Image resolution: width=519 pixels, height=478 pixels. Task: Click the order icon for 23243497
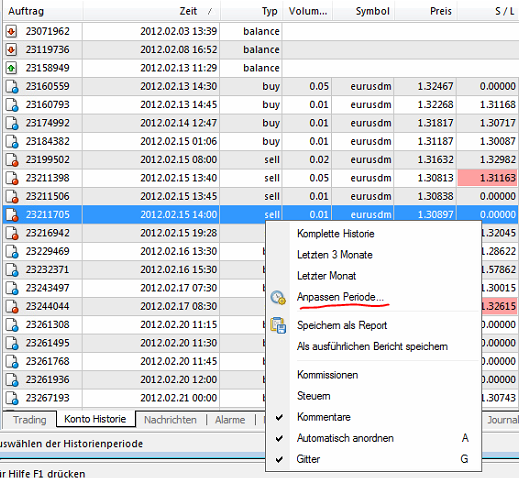tap(12, 288)
